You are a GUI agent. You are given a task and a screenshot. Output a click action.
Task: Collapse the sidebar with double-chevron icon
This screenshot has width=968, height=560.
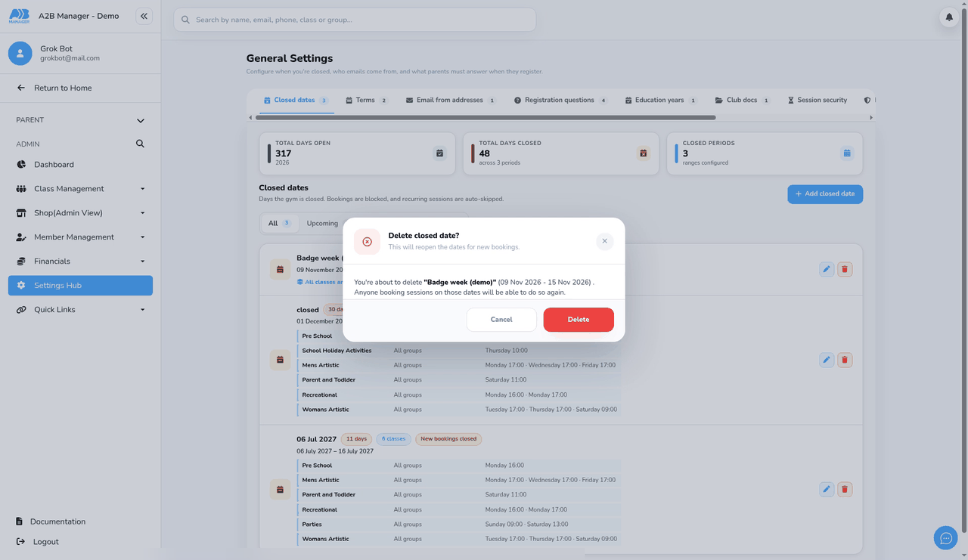(144, 16)
